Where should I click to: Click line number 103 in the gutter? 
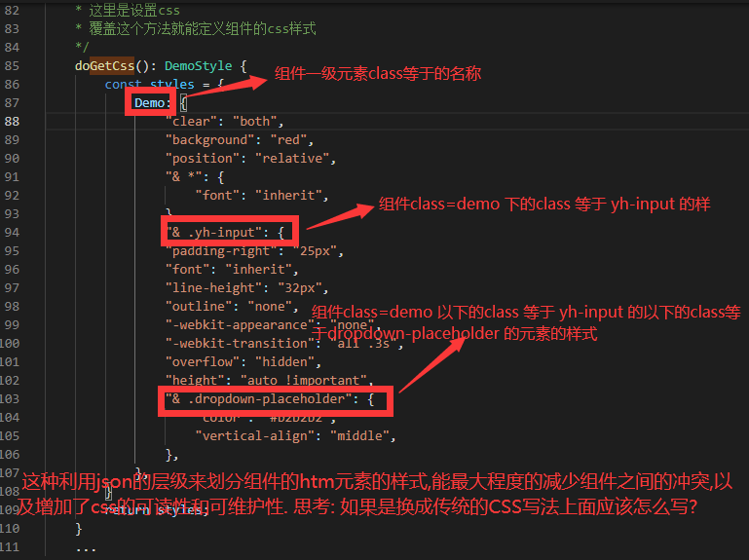[x=10, y=399]
